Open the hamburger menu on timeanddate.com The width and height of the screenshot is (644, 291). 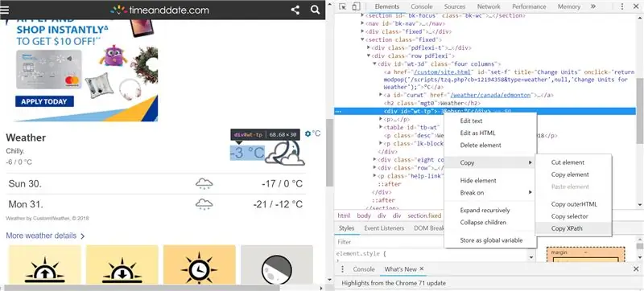(5, 10)
